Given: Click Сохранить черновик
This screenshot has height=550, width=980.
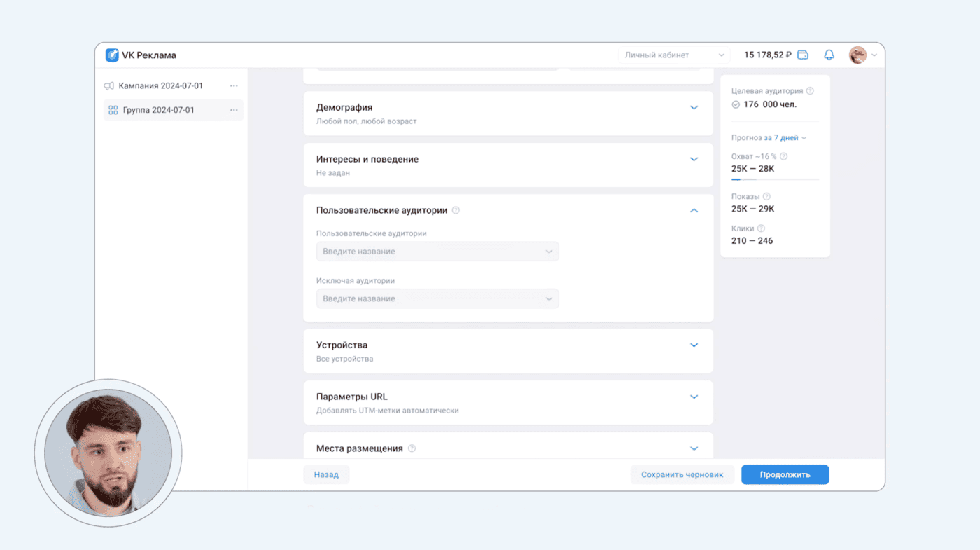Looking at the screenshot, I should (x=682, y=474).
